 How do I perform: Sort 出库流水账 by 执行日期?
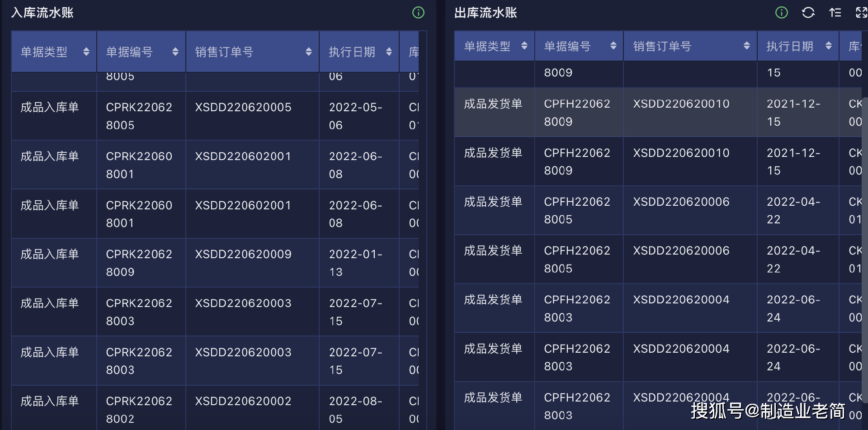click(829, 46)
